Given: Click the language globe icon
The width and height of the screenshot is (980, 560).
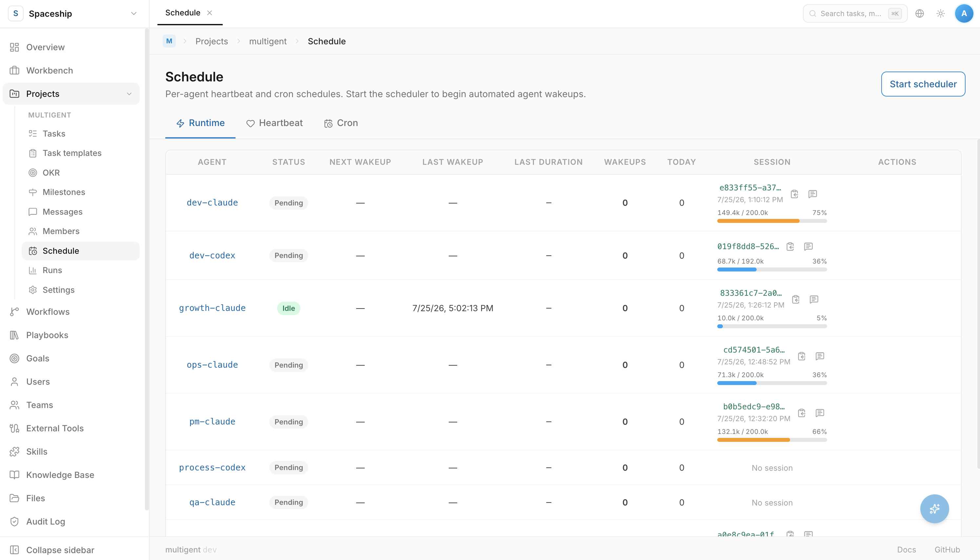Looking at the screenshot, I should (919, 13).
